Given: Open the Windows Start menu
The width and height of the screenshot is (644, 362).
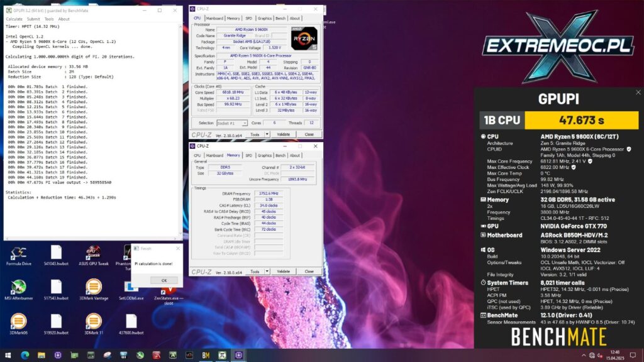Looking at the screenshot, I should [x=8, y=355].
